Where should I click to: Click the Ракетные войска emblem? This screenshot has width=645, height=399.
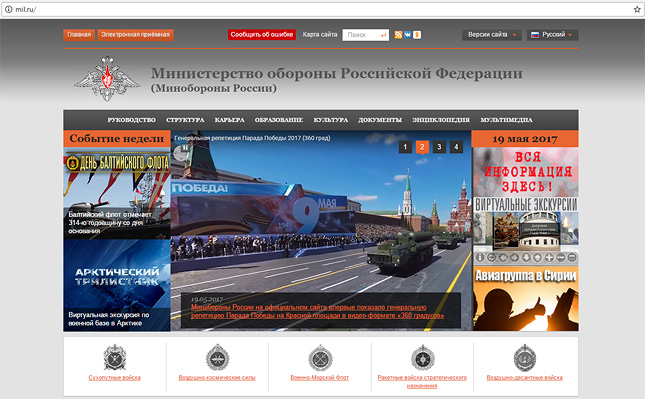pos(422,357)
